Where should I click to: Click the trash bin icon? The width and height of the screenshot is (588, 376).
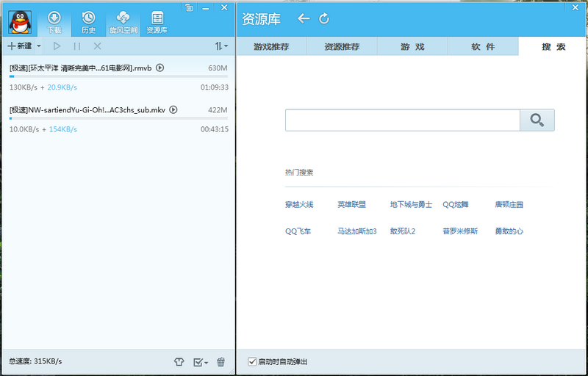coord(220,362)
